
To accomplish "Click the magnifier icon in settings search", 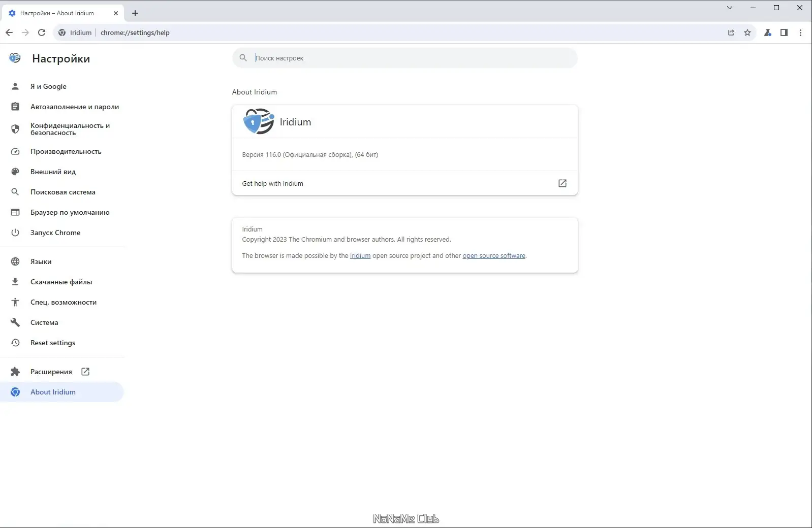I will [243, 58].
